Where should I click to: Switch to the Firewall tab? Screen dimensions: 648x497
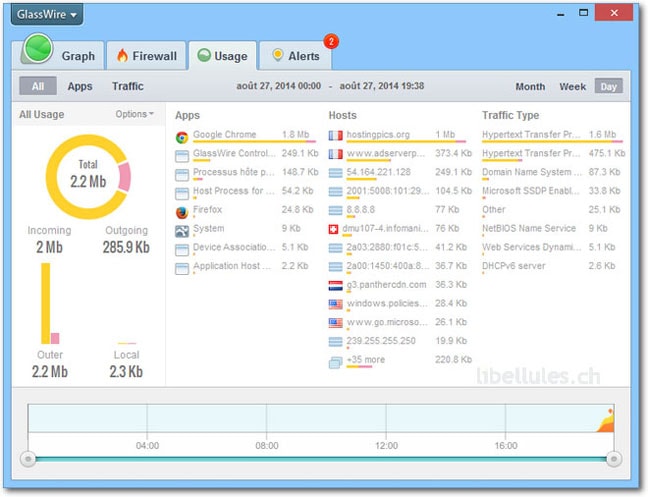146,55
